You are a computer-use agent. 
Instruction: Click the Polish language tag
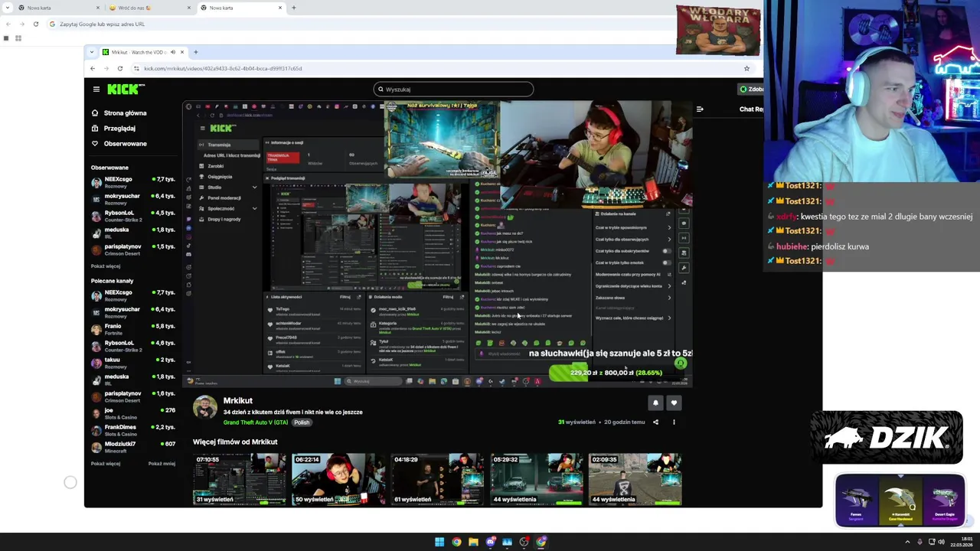(x=302, y=422)
